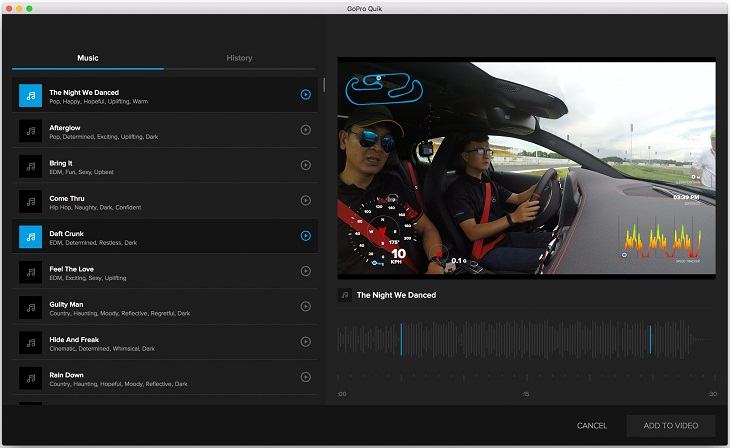730x448 pixels.
Task: Click 'Pop, Happy, Hopeful, Uplifting, Warm' tags
Action: click(x=99, y=102)
